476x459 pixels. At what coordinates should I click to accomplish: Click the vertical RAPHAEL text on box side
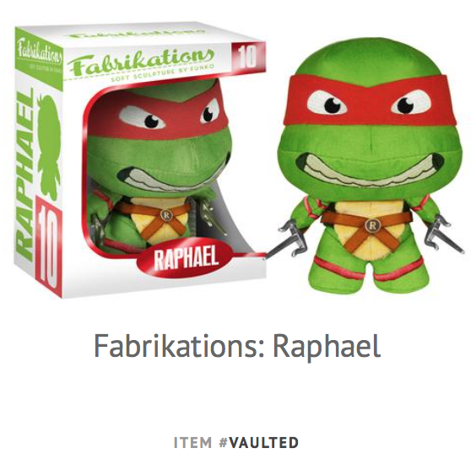(25, 175)
